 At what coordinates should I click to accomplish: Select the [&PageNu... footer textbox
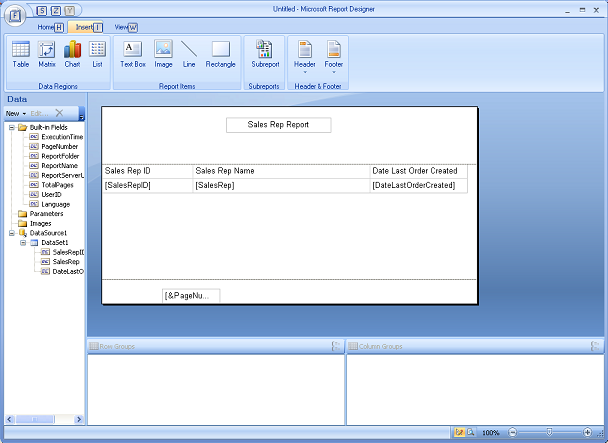tap(191, 296)
